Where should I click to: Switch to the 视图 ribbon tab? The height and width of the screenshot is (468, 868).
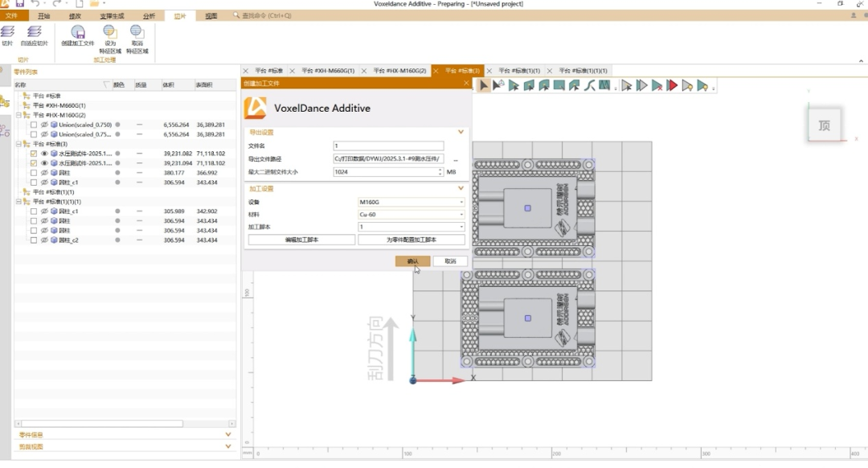(x=211, y=16)
